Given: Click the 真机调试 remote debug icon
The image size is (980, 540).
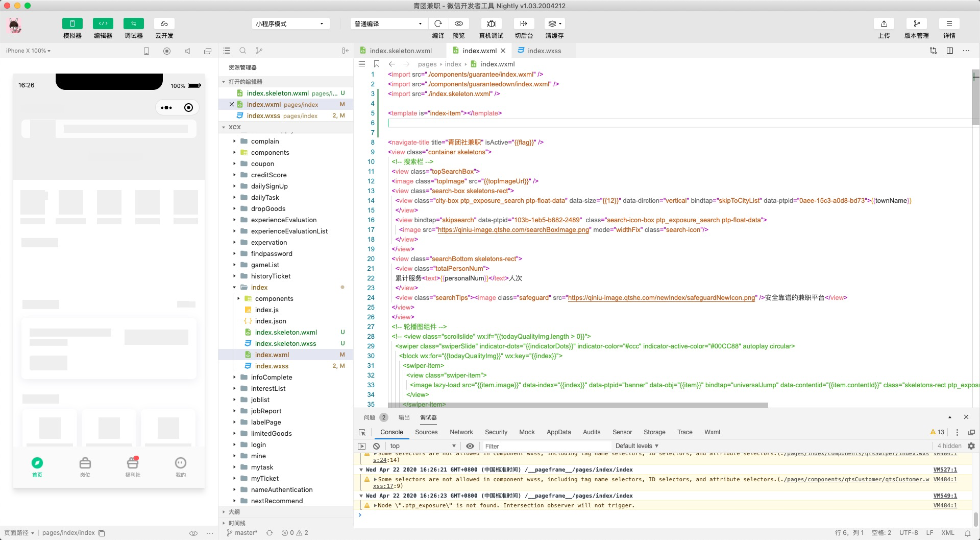Looking at the screenshot, I should (x=491, y=24).
